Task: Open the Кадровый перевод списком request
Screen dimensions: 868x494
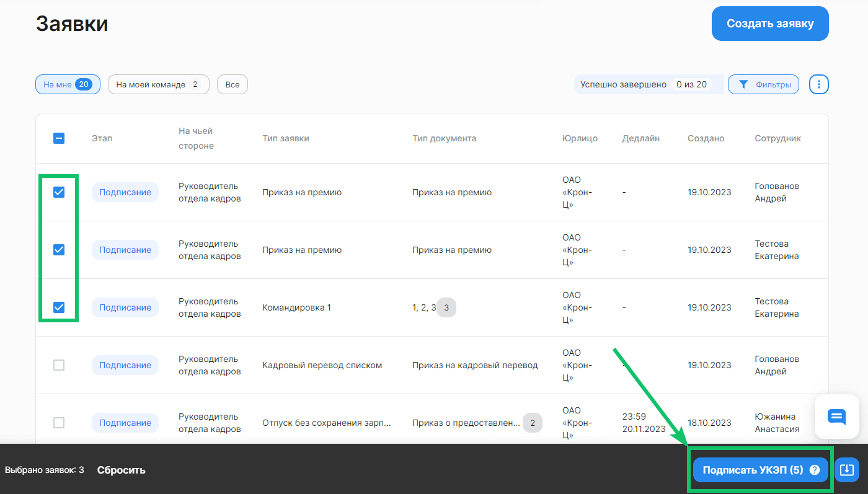Action: (x=322, y=365)
